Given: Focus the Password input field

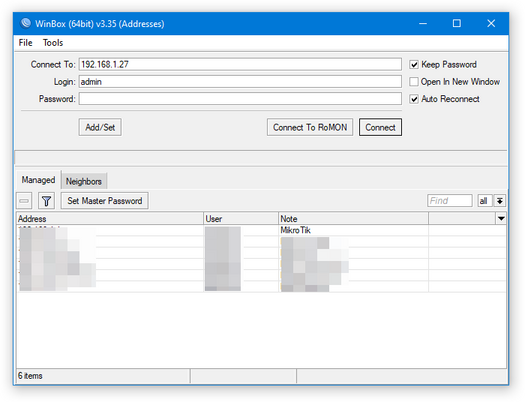Looking at the screenshot, I should click(240, 99).
